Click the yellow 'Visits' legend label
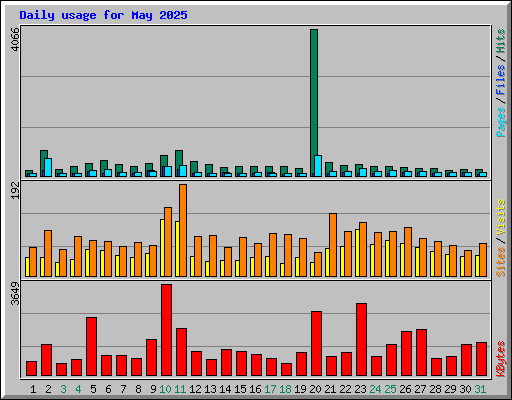 501,218
